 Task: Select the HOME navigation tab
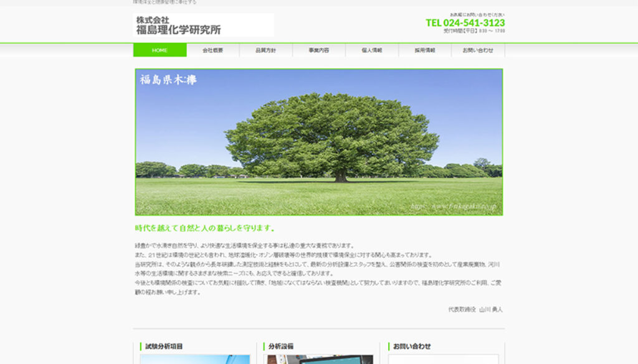160,50
